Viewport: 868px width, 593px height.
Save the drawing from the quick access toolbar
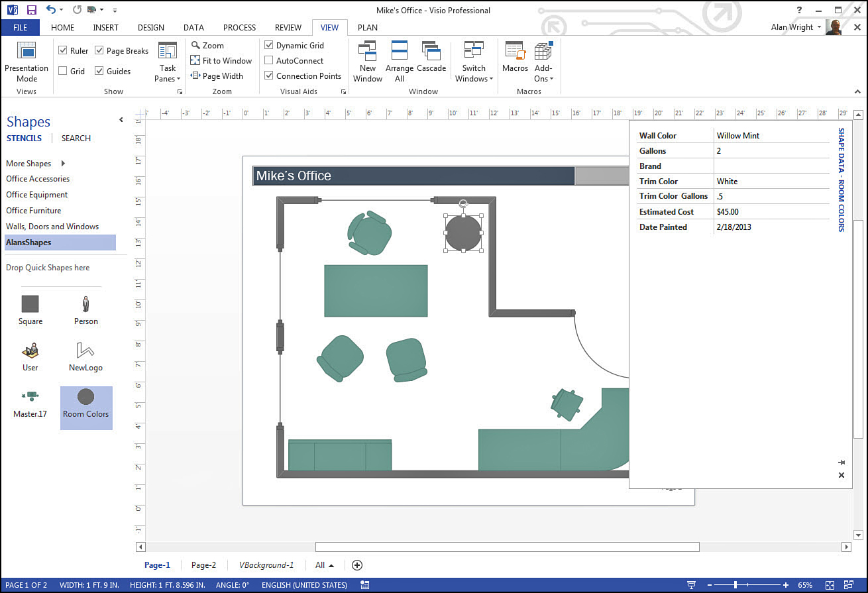point(31,10)
